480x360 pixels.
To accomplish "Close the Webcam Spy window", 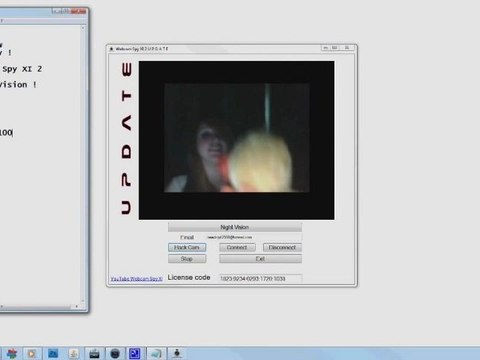I will coord(347,48).
